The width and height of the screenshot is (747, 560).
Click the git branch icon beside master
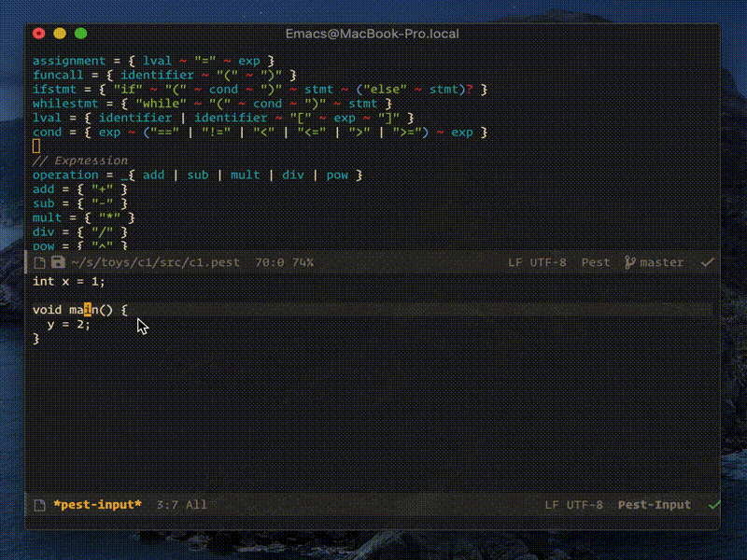coord(629,262)
